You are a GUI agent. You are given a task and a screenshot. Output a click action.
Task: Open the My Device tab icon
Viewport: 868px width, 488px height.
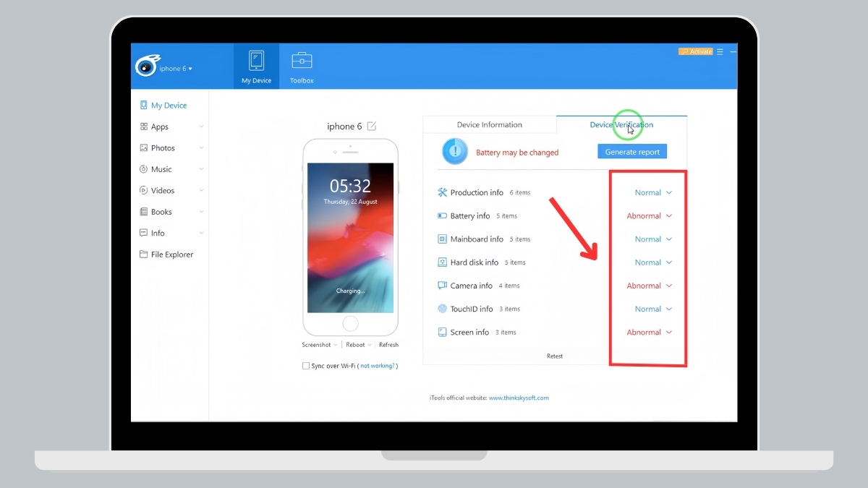click(x=256, y=61)
